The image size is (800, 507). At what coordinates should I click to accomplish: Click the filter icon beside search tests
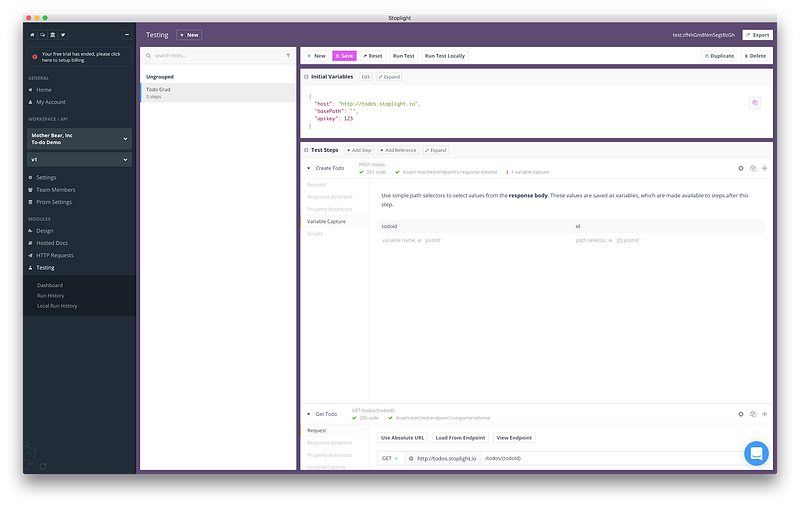coord(288,56)
